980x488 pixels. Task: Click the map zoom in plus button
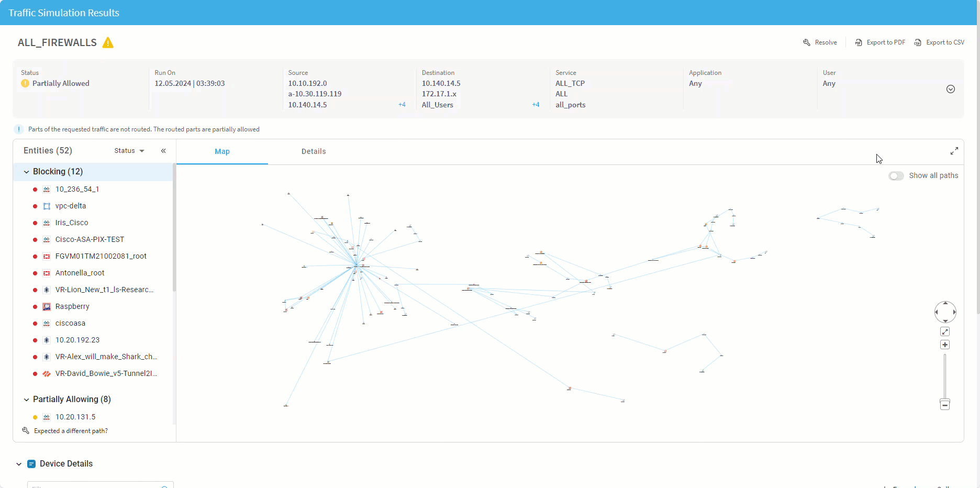pyautogui.click(x=945, y=345)
